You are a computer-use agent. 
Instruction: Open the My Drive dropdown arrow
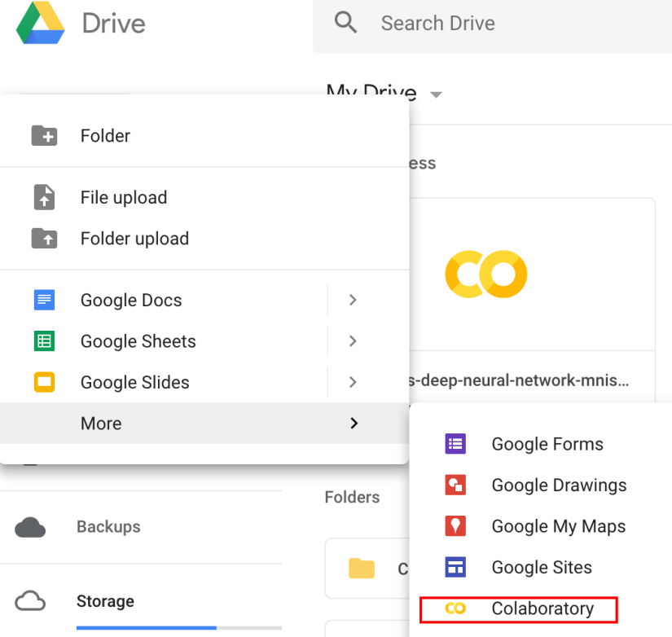436,94
